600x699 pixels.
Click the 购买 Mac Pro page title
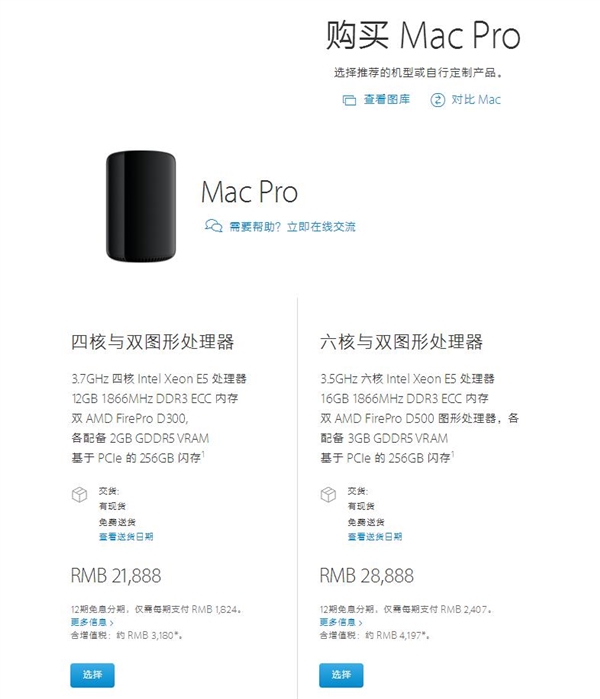[x=423, y=36]
